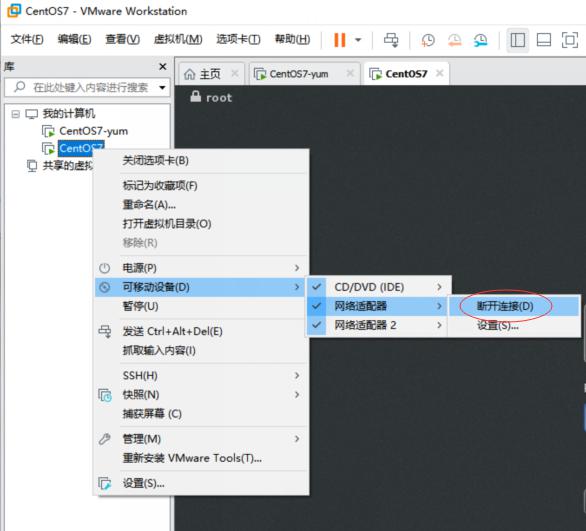Click the 我的计算机 monitor icon

31,114
